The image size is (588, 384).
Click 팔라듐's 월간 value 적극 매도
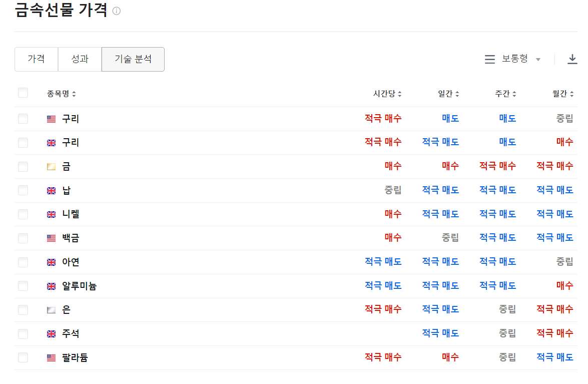[x=555, y=357]
